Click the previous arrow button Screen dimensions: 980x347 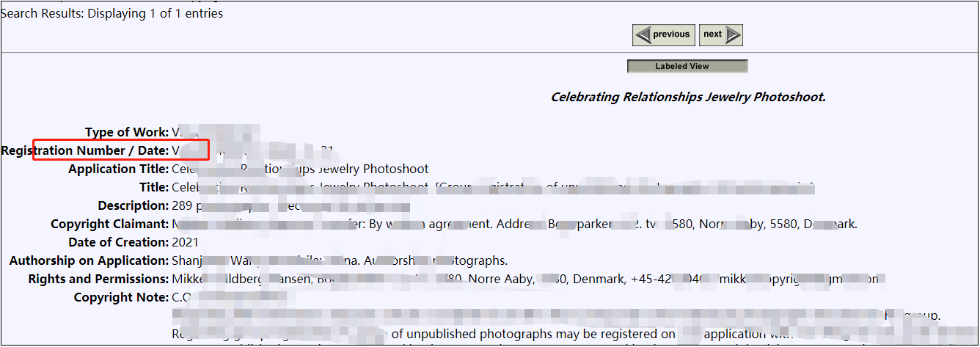click(662, 34)
